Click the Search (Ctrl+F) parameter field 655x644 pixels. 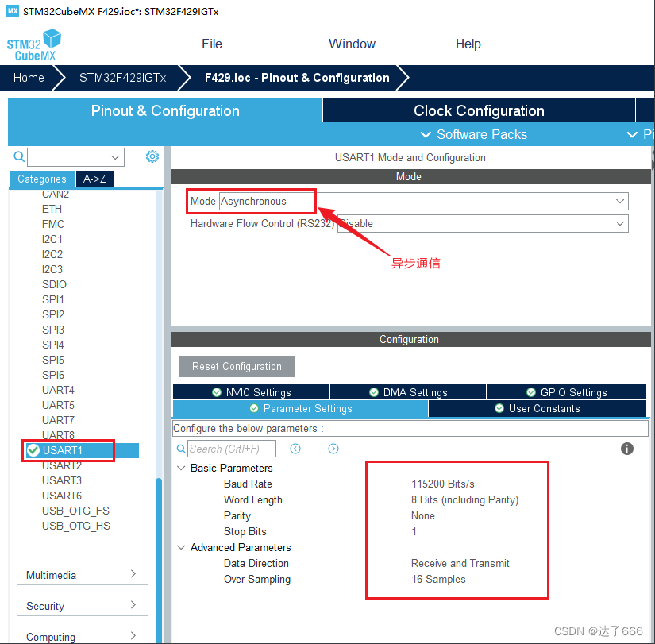(231, 449)
